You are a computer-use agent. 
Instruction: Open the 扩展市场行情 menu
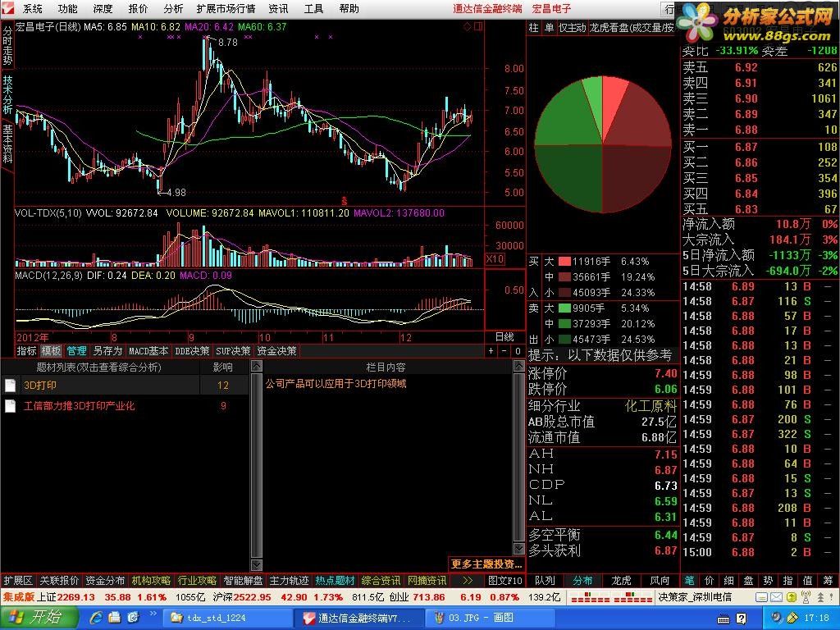pos(226,8)
